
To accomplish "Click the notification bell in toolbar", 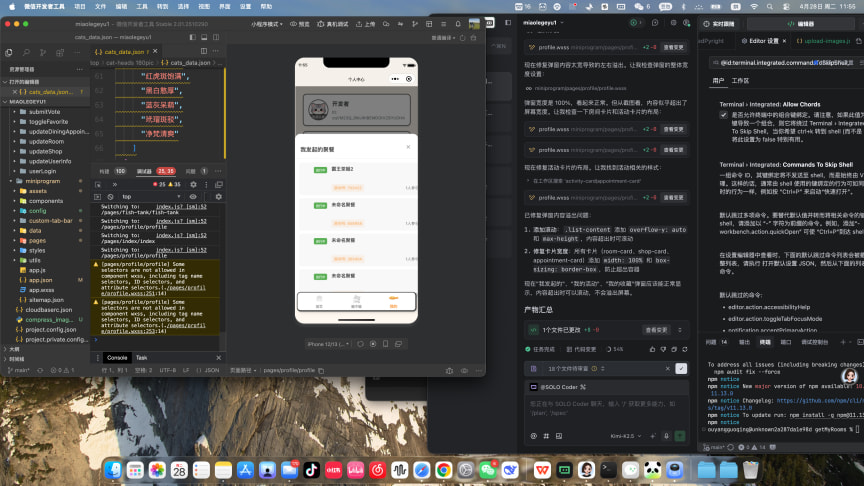I will 458,24.
